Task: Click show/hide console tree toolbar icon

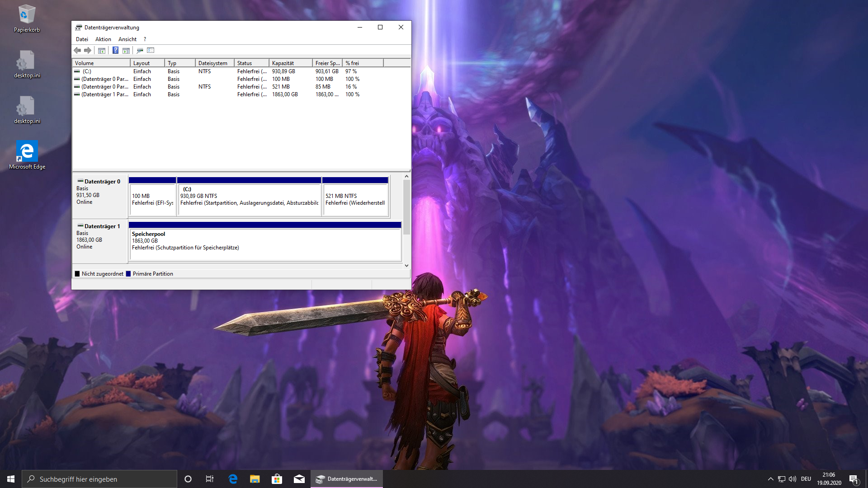Action: [x=102, y=51]
